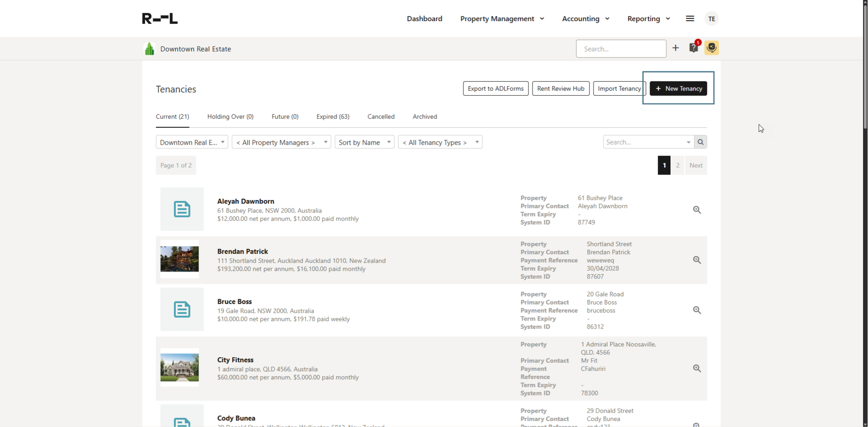Select the Accounting menu

[x=585, y=19]
